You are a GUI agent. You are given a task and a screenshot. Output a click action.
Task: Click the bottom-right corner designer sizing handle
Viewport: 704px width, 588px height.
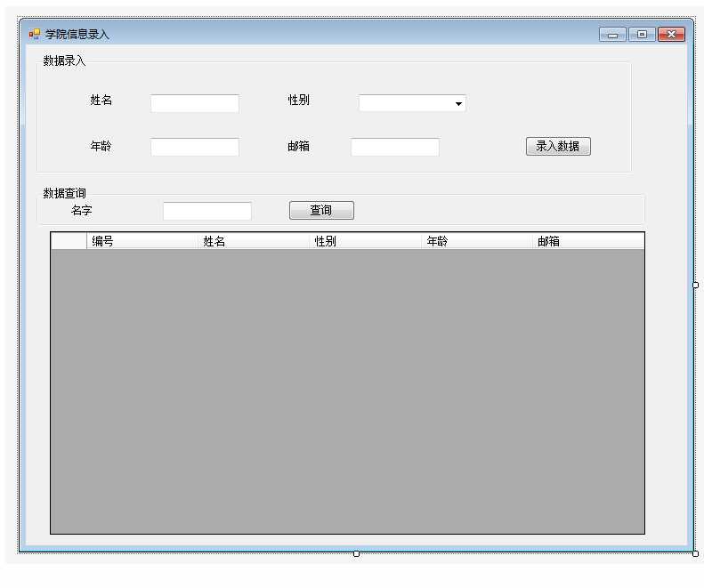click(695, 554)
